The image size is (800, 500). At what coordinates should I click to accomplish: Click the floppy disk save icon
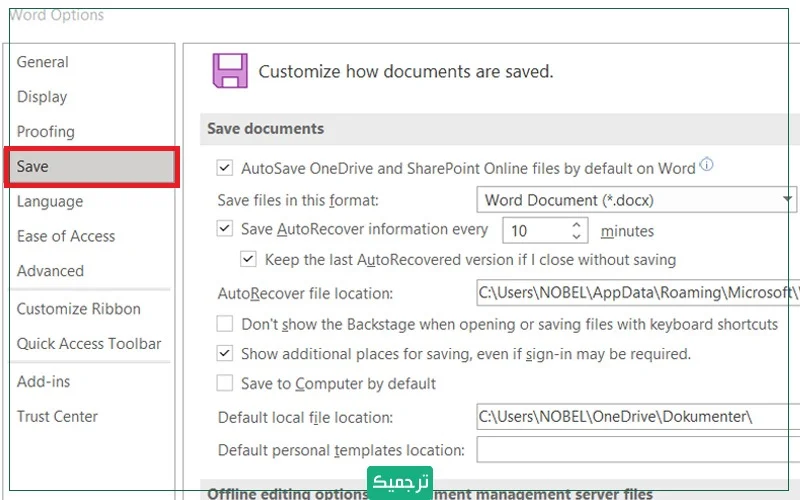(x=229, y=72)
